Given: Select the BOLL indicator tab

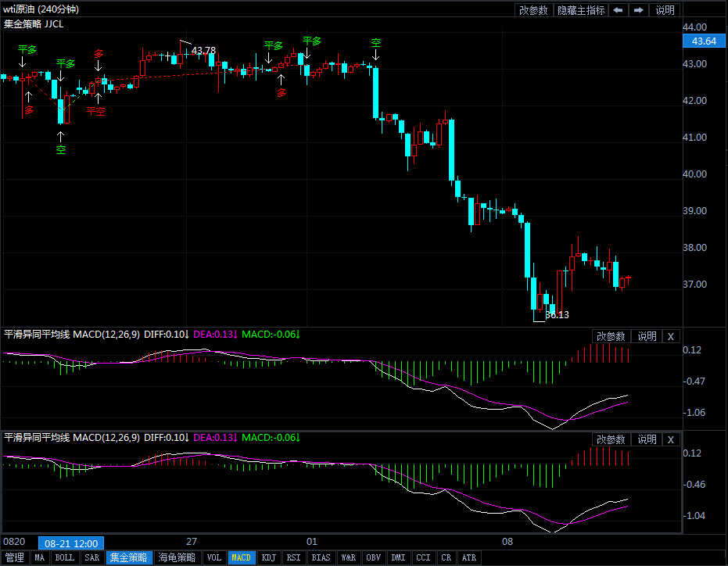Looking at the screenshot, I should tap(65, 557).
